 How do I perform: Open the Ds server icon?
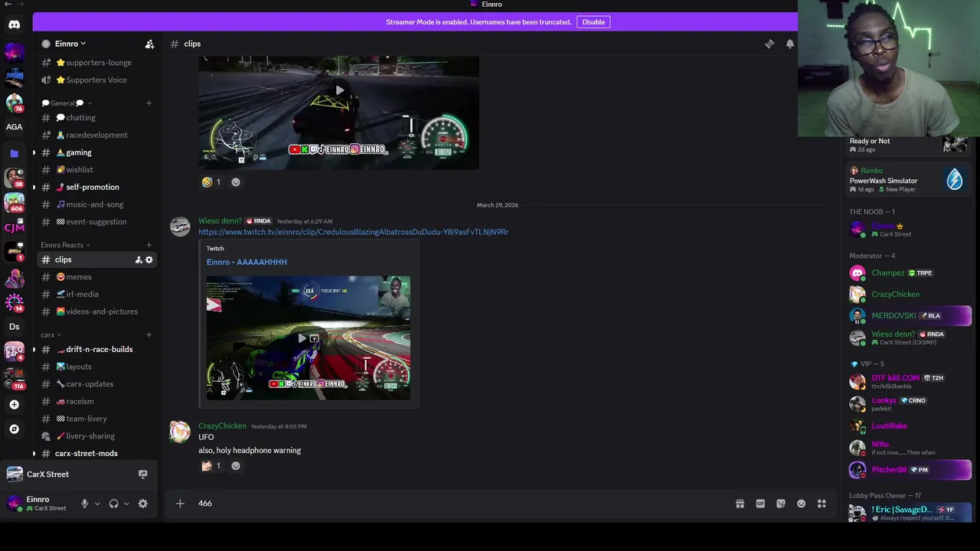[x=14, y=327]
